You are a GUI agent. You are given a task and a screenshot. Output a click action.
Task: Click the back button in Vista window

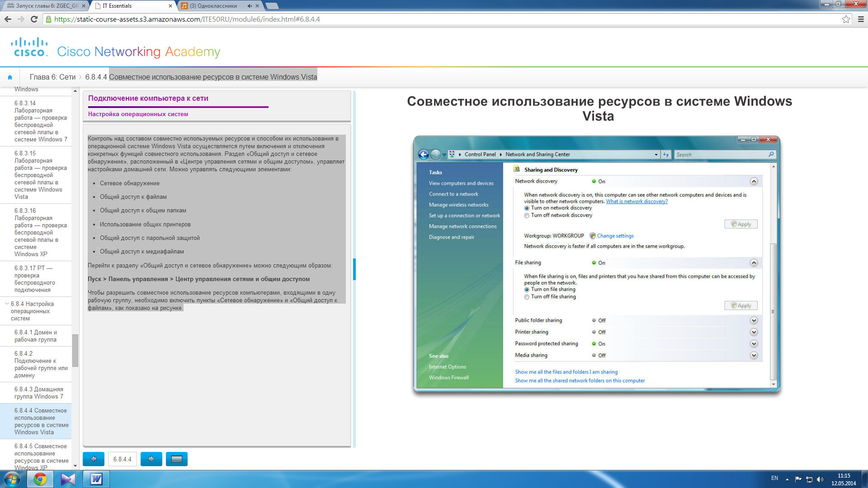tap(424, 155)
